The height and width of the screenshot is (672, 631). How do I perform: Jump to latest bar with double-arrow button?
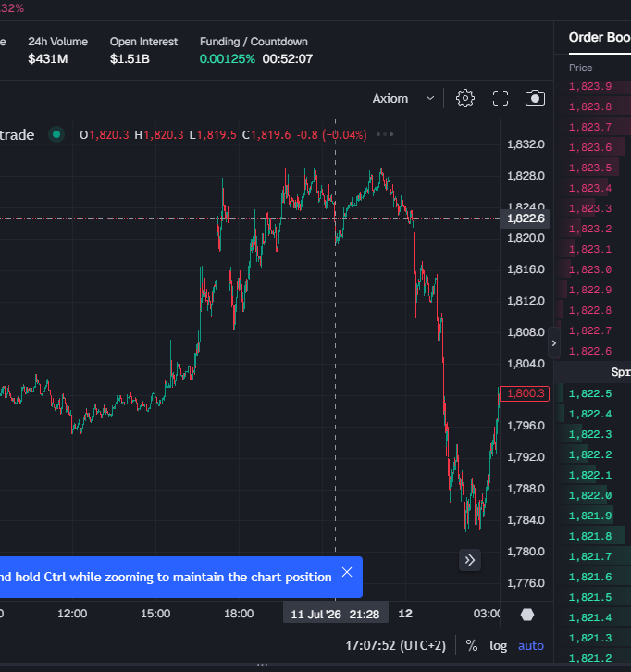coord(470,560)
